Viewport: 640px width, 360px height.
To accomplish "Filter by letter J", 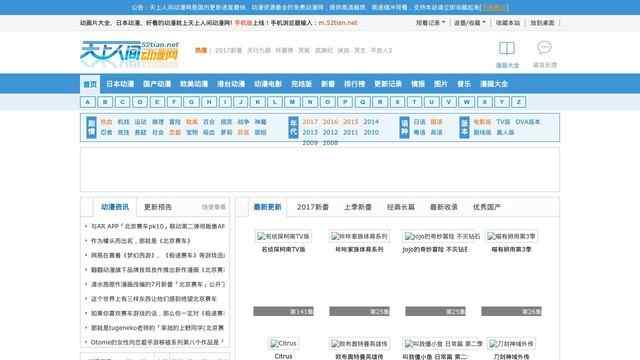I will 241,102.
